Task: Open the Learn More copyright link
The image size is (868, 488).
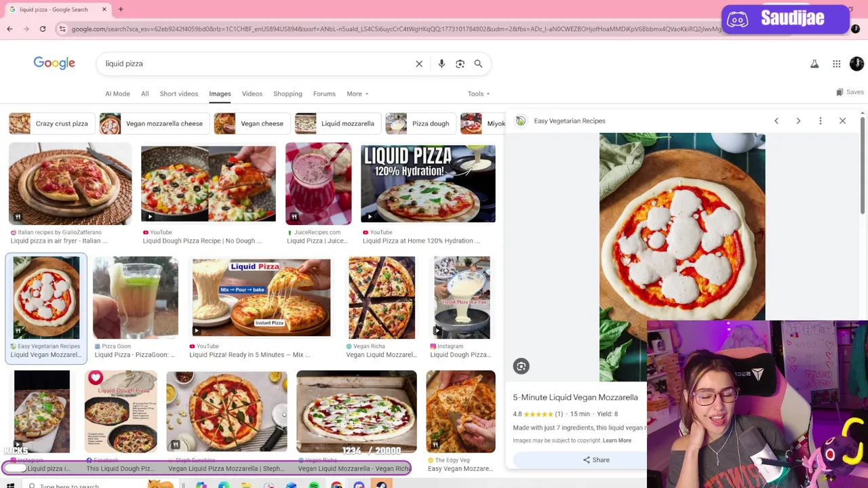Action: coord(617,441)
